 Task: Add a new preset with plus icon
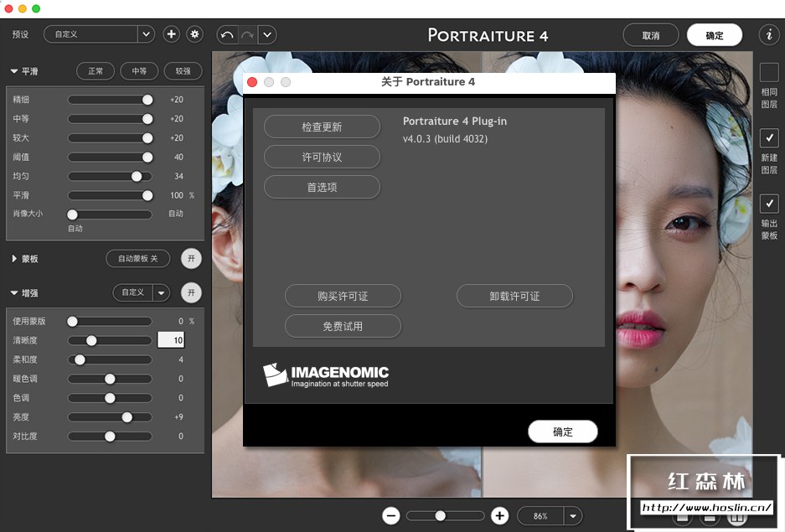(171, 34)
